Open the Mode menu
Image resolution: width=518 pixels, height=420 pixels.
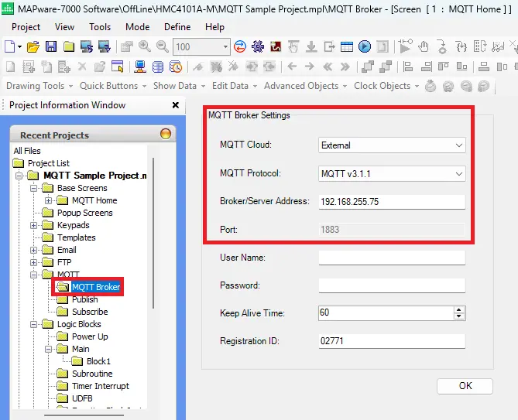137,27
